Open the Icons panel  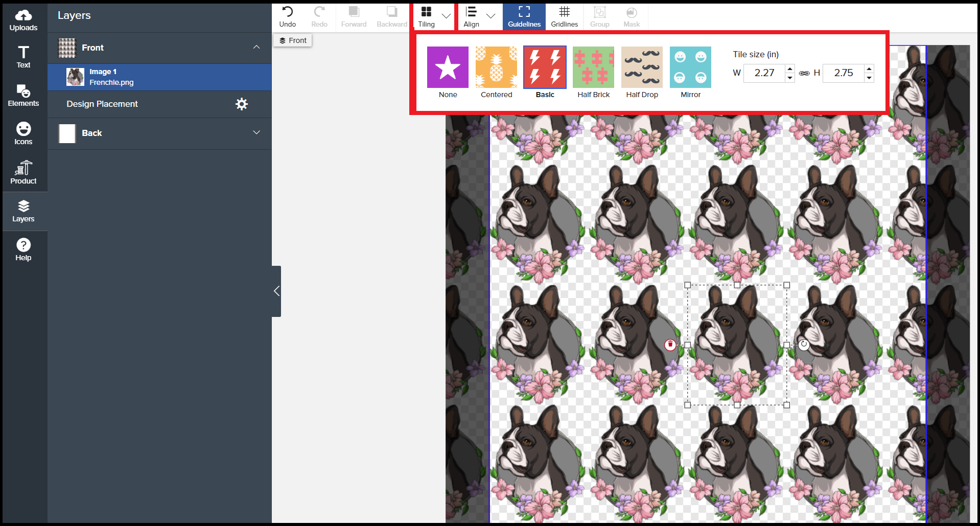24,133
